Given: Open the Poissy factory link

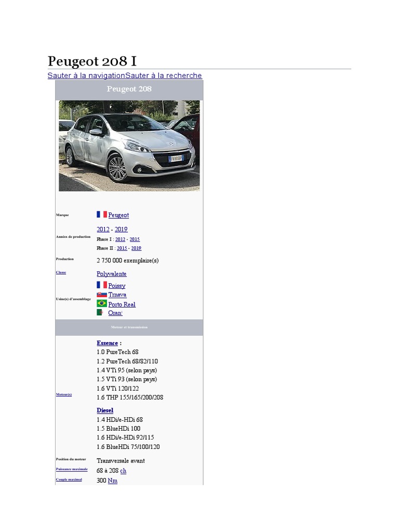Looking at the screenshot, I should (117, 286).
